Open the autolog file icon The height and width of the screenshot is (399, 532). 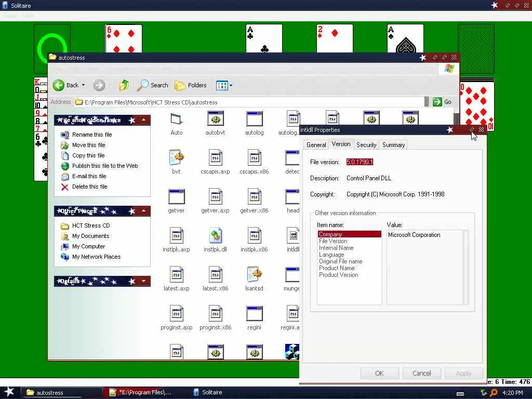254,119
